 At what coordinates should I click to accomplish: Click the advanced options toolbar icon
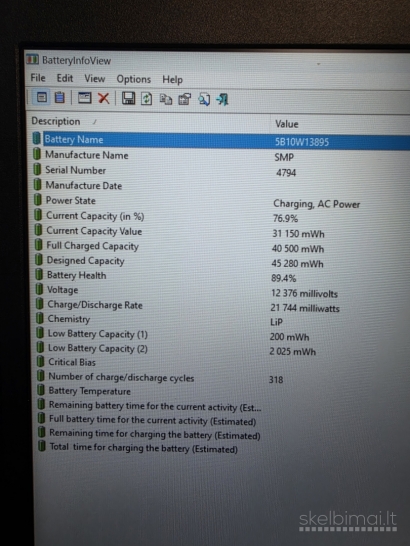185,100
